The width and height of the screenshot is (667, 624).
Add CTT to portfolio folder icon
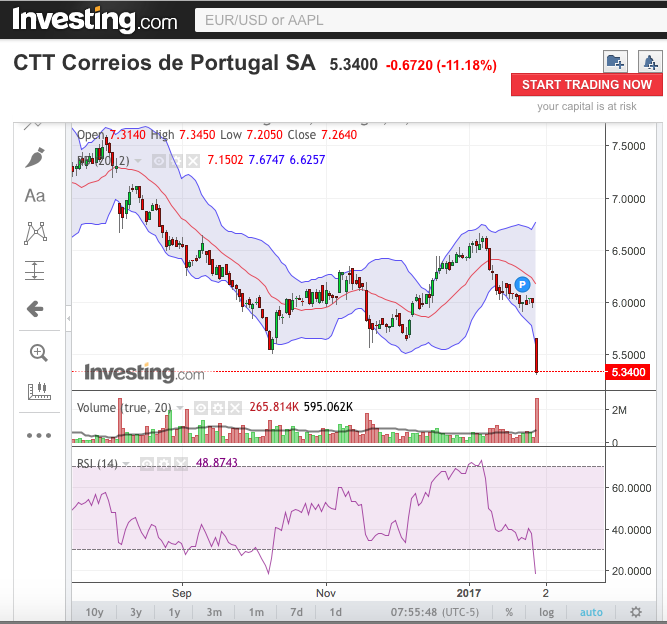point(615,62)
